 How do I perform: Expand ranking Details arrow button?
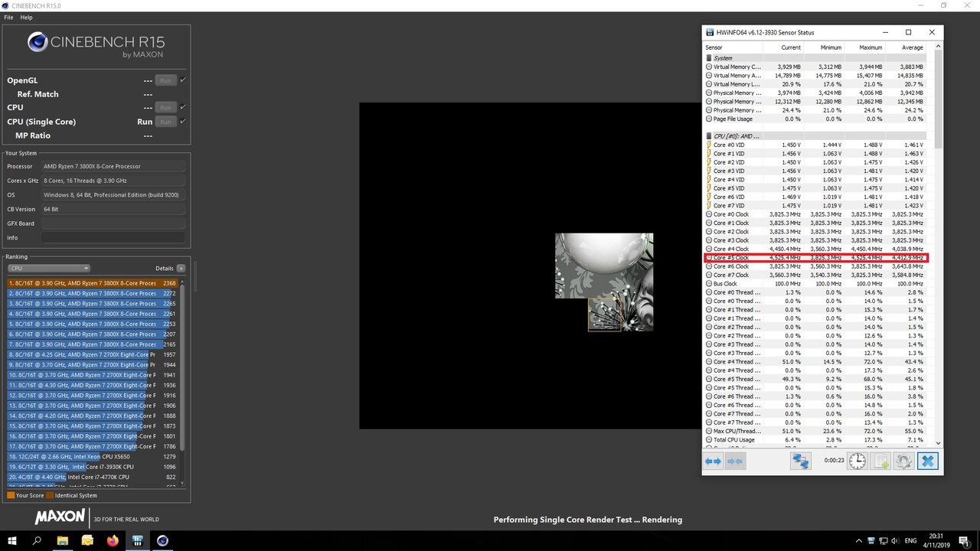181,269
